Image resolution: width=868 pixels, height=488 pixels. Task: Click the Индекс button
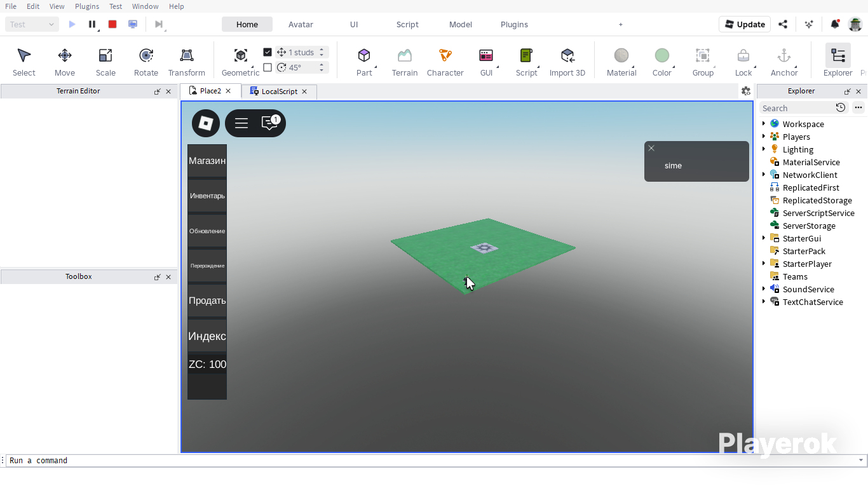[x=207, y=336]
